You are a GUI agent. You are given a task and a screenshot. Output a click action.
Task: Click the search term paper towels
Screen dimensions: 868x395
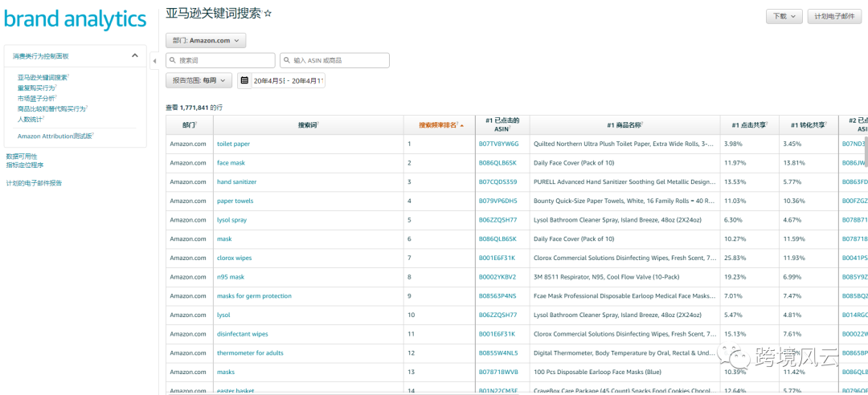235,201
